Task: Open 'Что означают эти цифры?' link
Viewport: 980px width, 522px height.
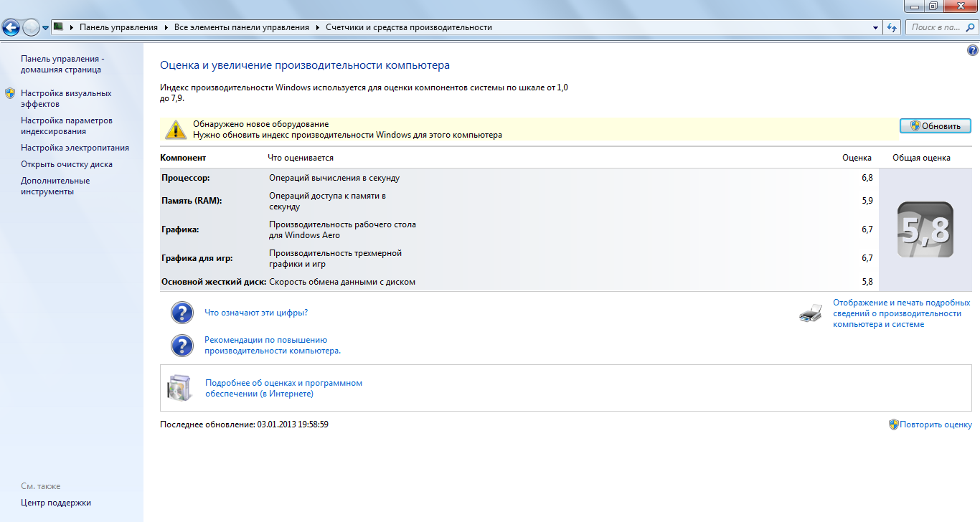Action: pos(256,313)
